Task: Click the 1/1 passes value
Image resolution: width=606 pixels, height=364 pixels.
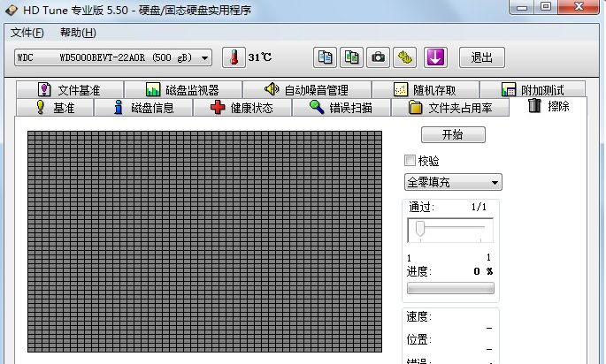Action: pos(479,208)
